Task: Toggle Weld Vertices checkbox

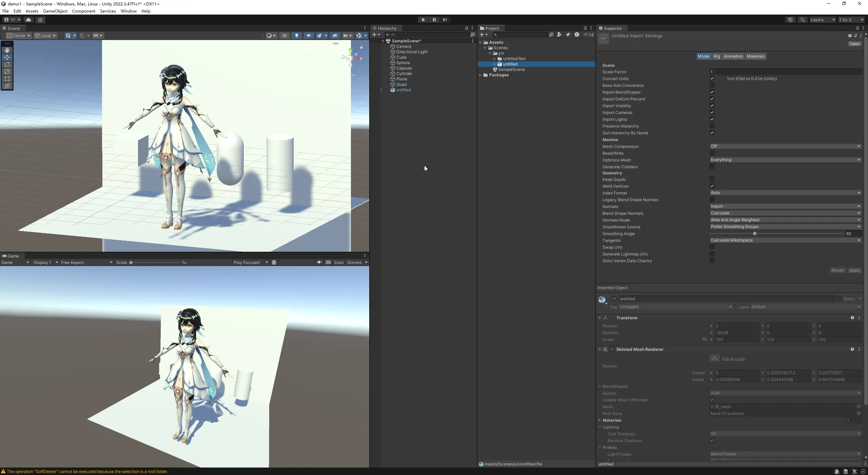Action: point(712,186)
